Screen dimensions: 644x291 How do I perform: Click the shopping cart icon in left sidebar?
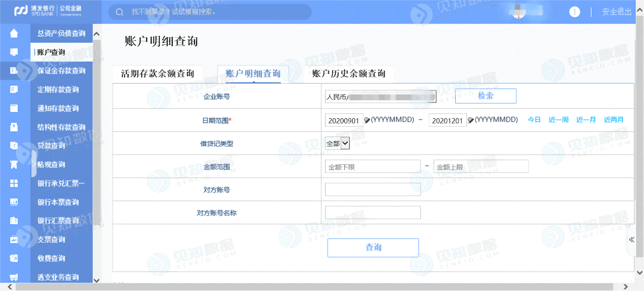point(14,277)
